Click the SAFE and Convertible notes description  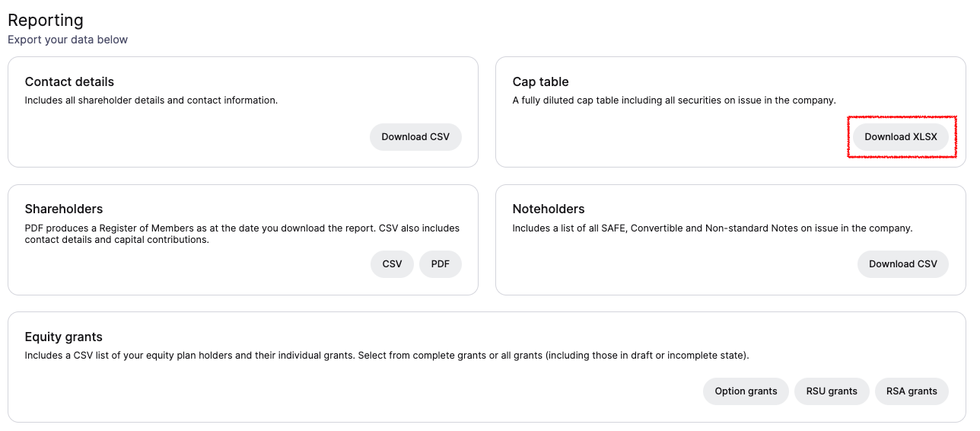(712, 228)
